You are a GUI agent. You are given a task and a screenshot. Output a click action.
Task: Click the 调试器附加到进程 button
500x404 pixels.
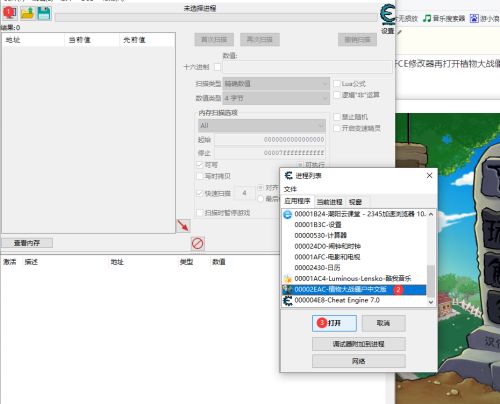click(x=359, y=344)
